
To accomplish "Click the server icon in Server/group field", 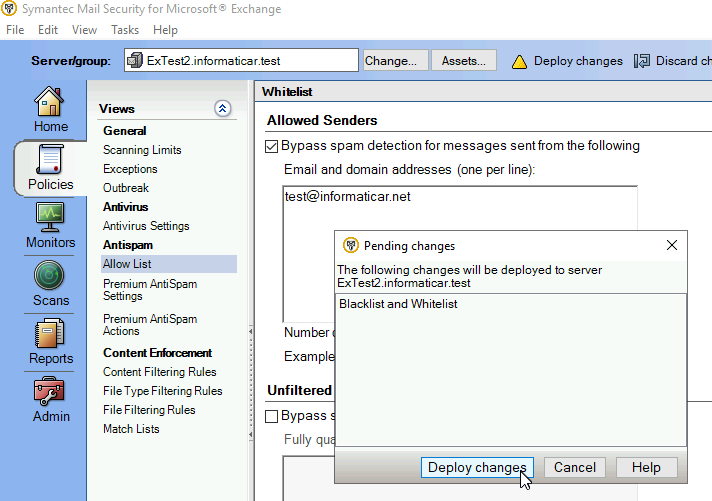I will tap(135, 60).
